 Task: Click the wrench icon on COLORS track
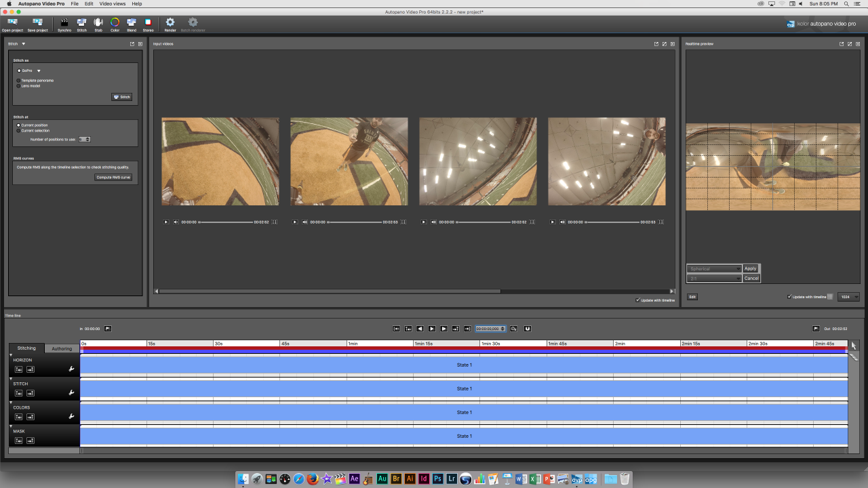tap(71, 416)
